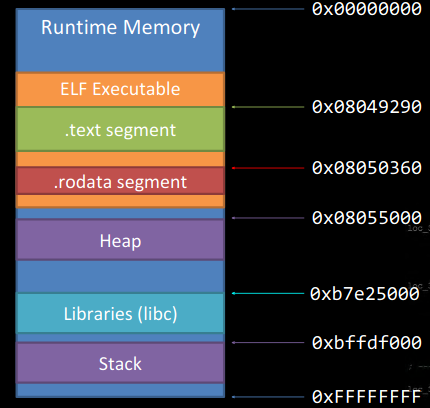Image resolution: width=430 pixels, height=408 pixels.
Task: Click the address 0xFFFFFFFF
Action: click(367, 397)
